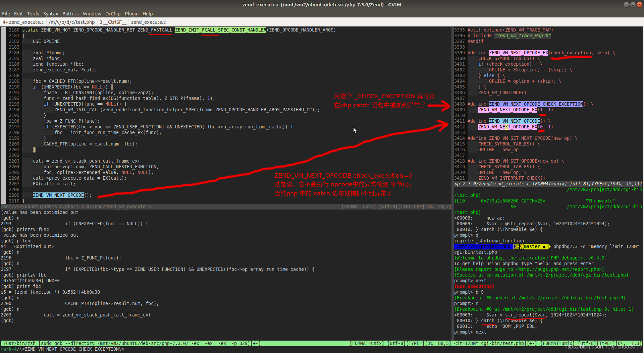Open the Tools menu
This screenshot has width=644, height=353.
(33, 14)
